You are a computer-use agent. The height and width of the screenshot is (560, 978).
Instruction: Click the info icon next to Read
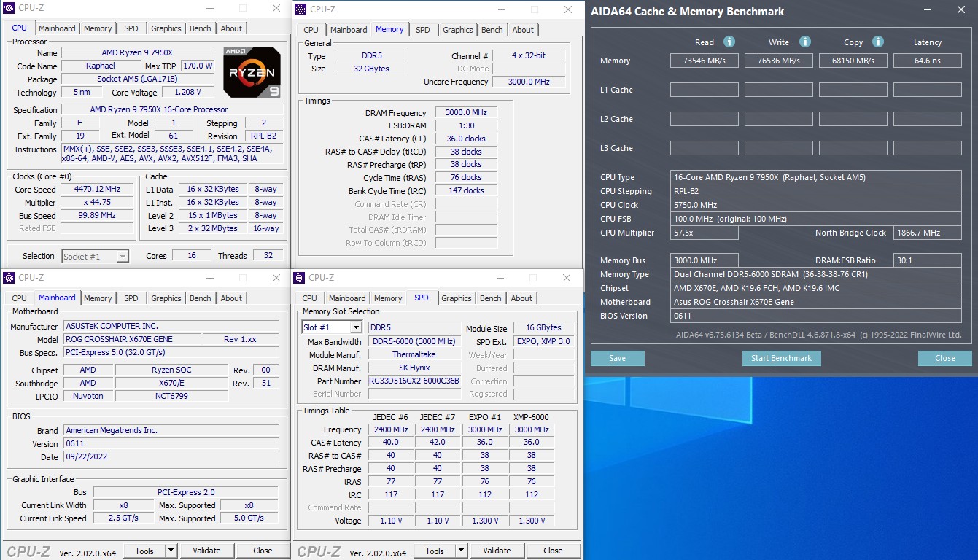tap(729, 42)
